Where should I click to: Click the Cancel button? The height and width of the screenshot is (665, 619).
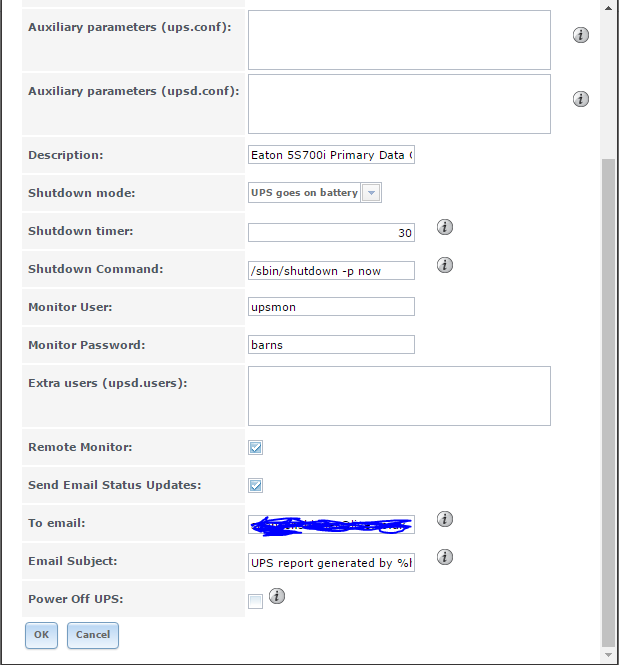(93, 634)
